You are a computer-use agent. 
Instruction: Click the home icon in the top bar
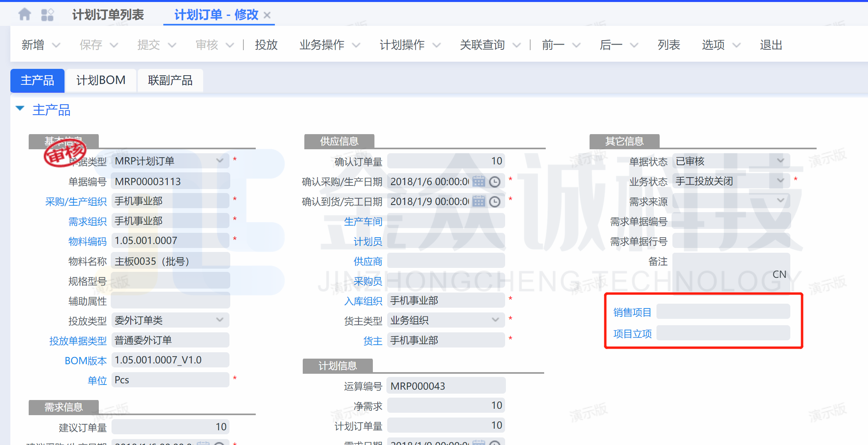coord(25,15)
